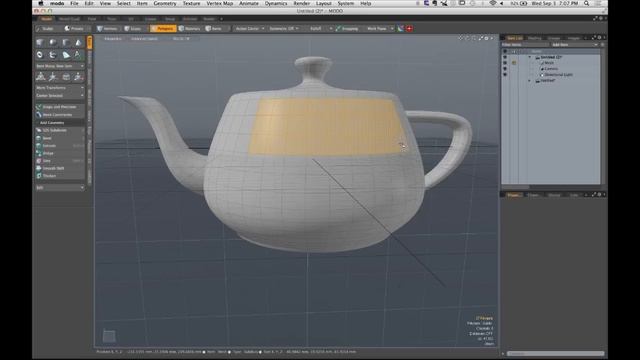Select the Camera item in list

click(x=551, y=69)
